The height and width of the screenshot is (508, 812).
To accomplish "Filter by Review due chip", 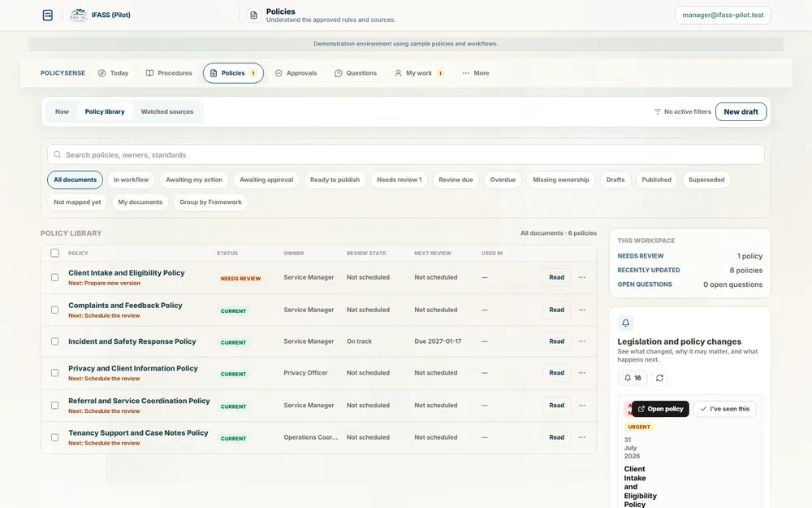I will (x=456, y=180).
